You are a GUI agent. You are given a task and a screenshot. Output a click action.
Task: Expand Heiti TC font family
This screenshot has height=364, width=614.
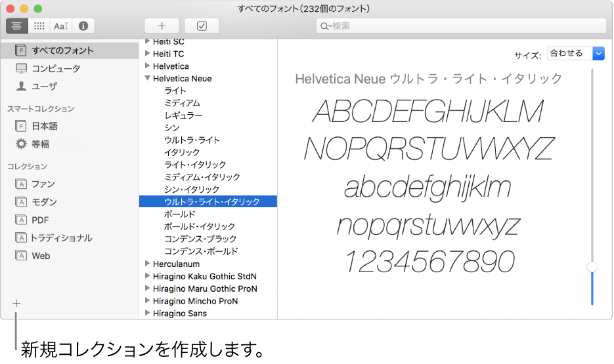click(x=148, y=53)
